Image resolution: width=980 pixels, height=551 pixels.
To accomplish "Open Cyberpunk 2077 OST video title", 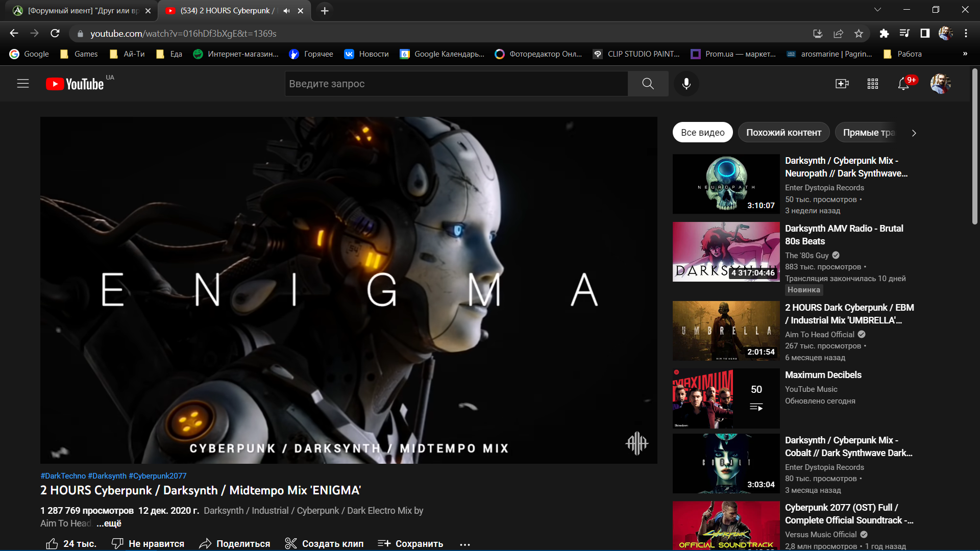I will tap(849, 514).
